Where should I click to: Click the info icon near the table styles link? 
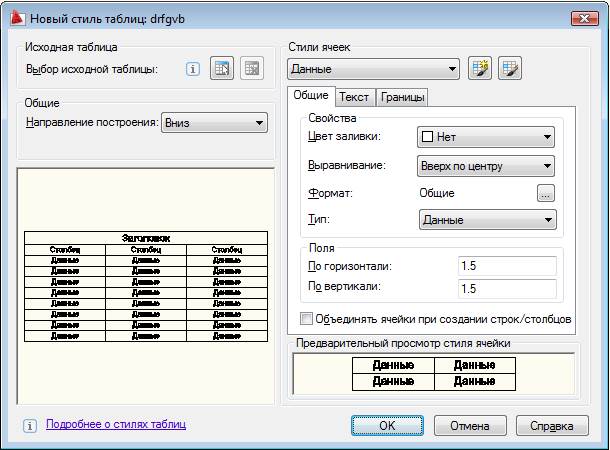pyautogui.click(x=30, y=425)
